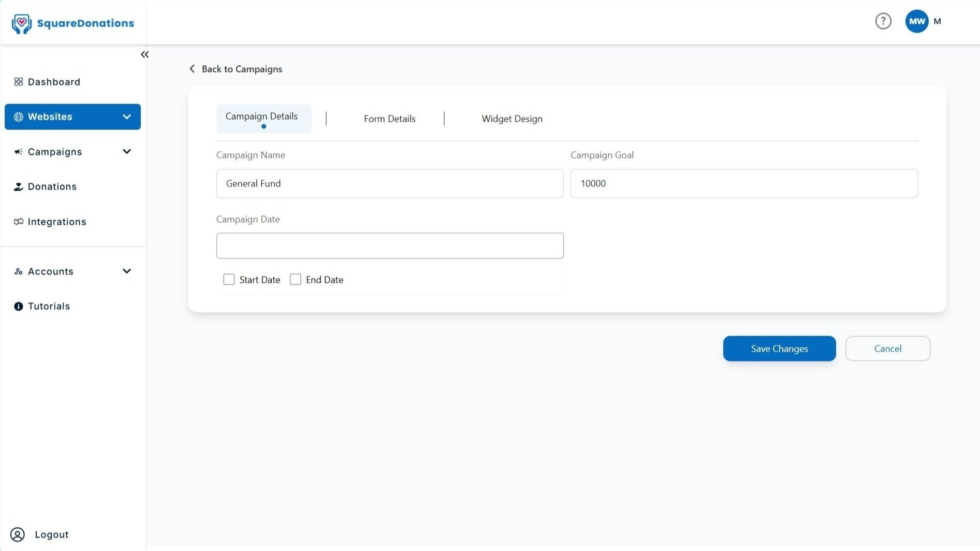The image size is (980, 551).
Task: Click the SquareDonations heart logo icon
Action: coord(22,23)
